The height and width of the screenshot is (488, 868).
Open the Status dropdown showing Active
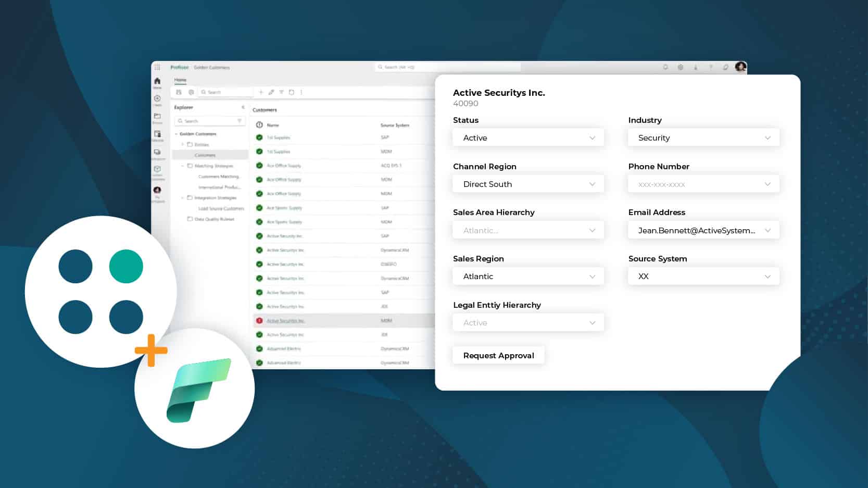[x=528, y=137]
